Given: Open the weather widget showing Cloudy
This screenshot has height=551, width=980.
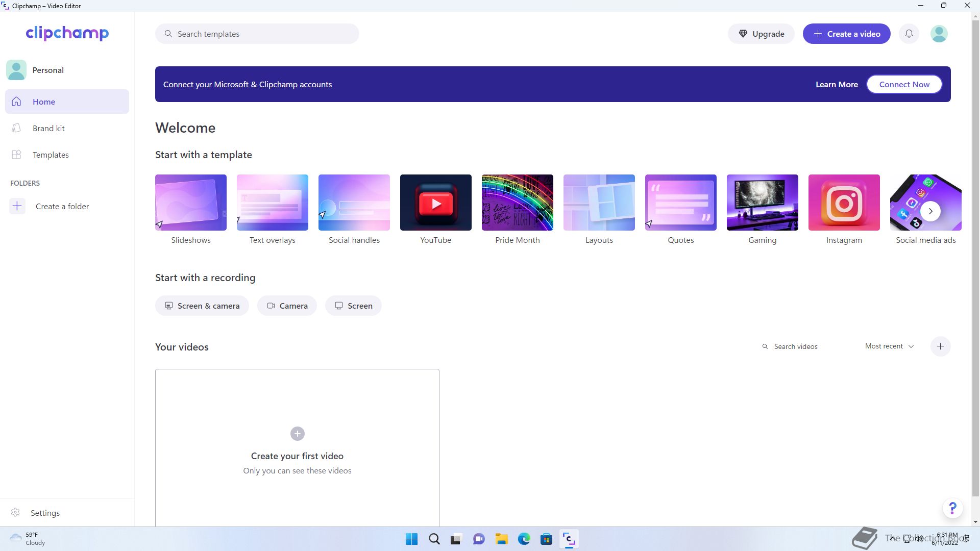Looking at the screenshot, I should click(28, 539).
